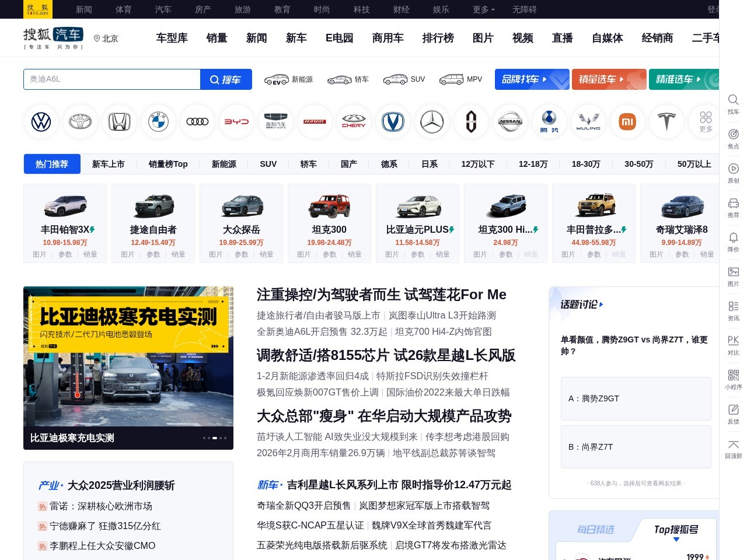Expand brand list via 更多 circle button
The image size is (747, 560).
[706, 121]
